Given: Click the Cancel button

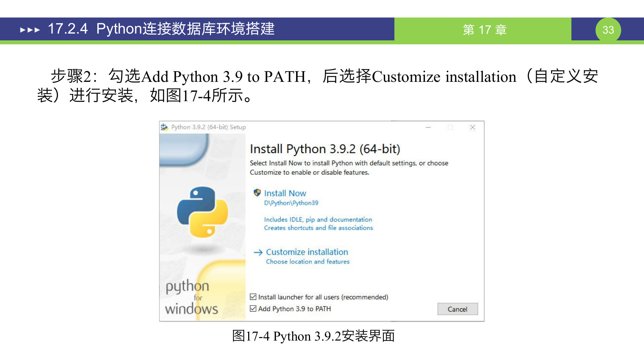Looking at the screenshot, I should pyautogui.click(x=457, y=309).
